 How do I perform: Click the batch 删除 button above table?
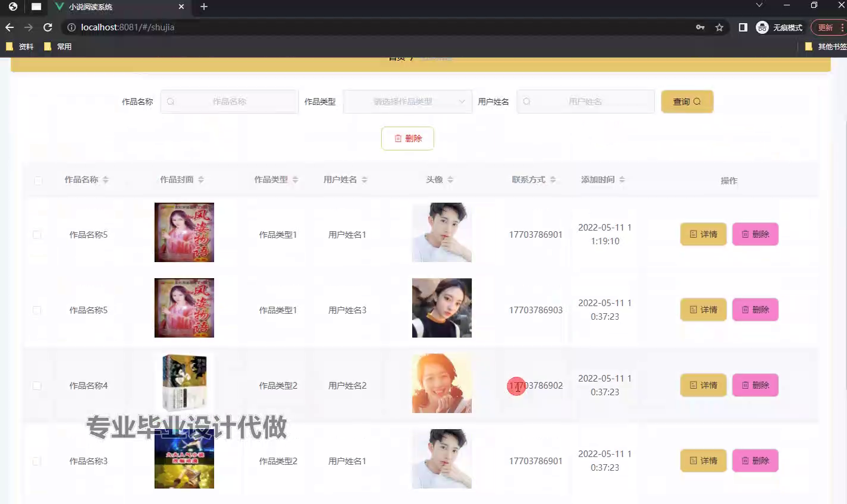[407, 138]
